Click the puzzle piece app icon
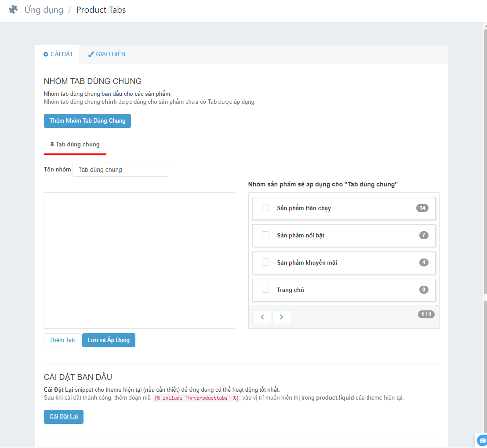The height and width of the screenshot is (448, 487). pos(13,10)
